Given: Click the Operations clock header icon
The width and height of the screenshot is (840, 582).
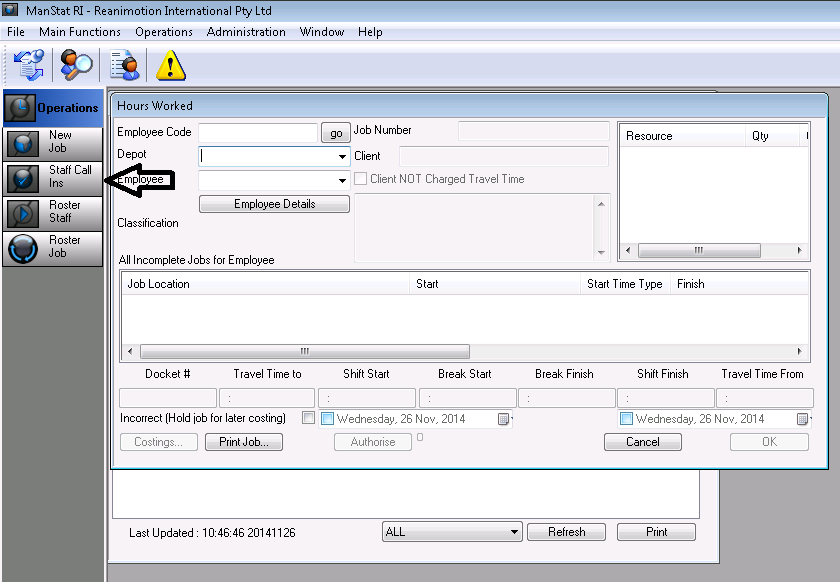Looking at the screenshot, I should [20, 108].
